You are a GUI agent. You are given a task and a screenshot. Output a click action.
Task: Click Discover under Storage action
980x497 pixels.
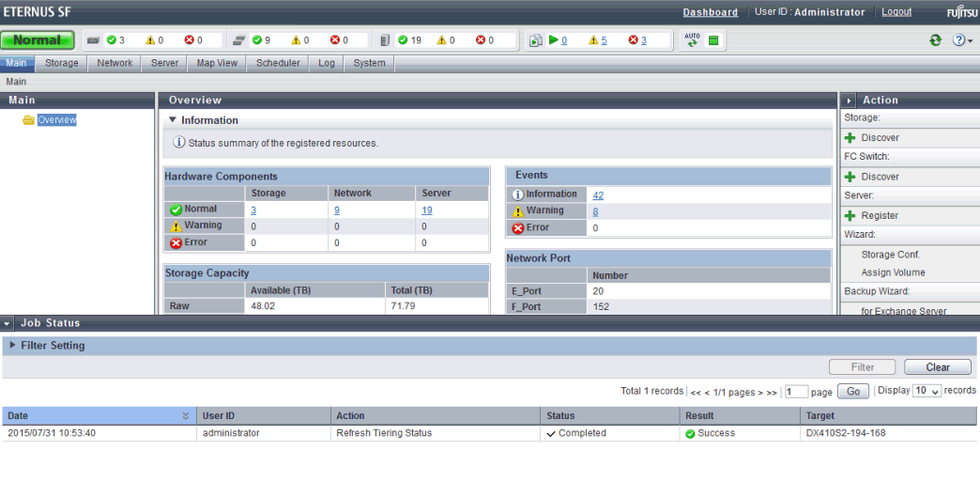880,137
